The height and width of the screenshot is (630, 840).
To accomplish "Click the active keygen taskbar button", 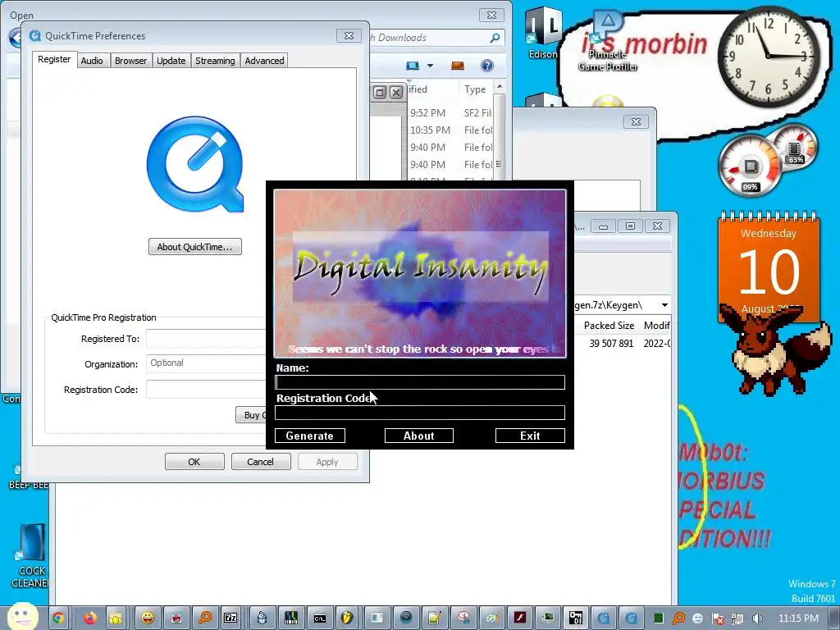I will (576, 619).
